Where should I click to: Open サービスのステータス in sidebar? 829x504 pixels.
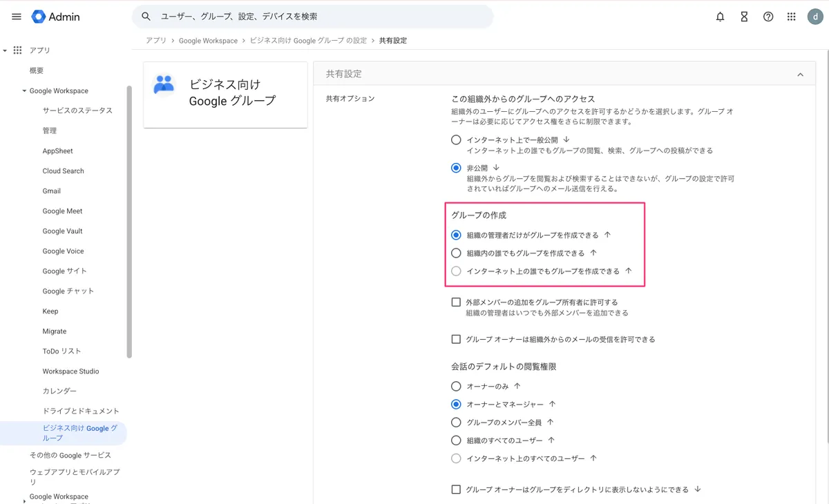click(x=77, y=110)
